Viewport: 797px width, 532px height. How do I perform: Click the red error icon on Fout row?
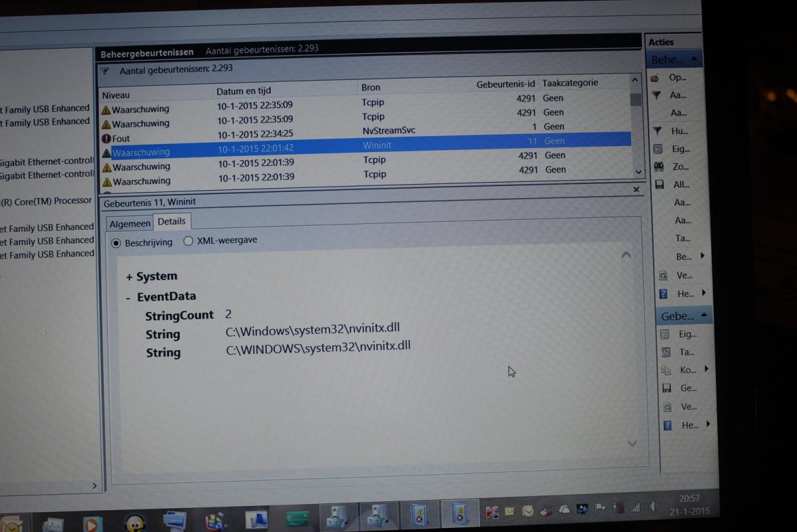(x=106, y=138)
